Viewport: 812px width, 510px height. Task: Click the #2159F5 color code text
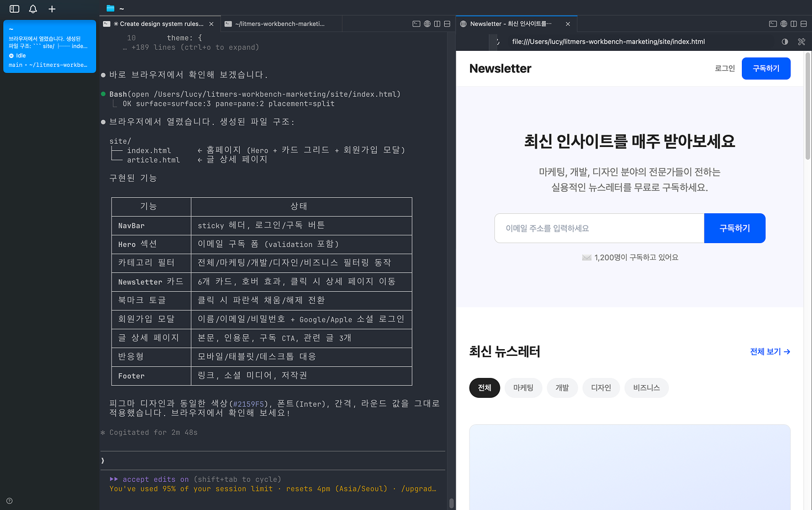tap(249, 404)
